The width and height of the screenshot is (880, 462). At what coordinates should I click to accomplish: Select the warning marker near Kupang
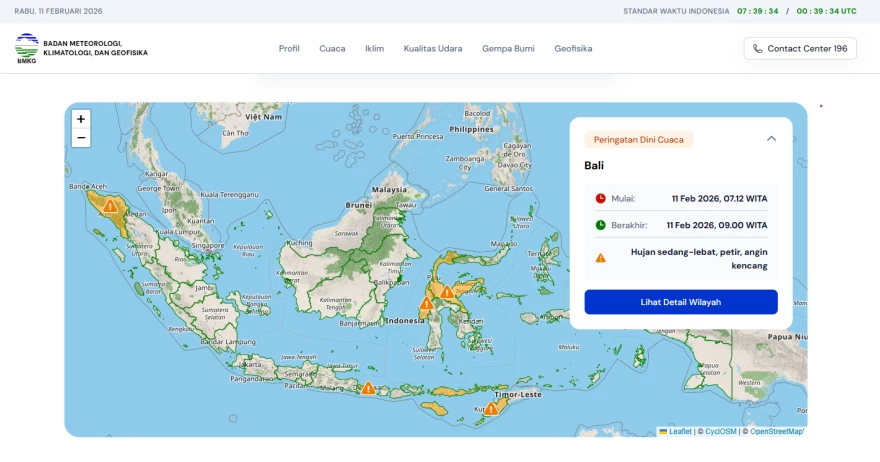[491, 408]
